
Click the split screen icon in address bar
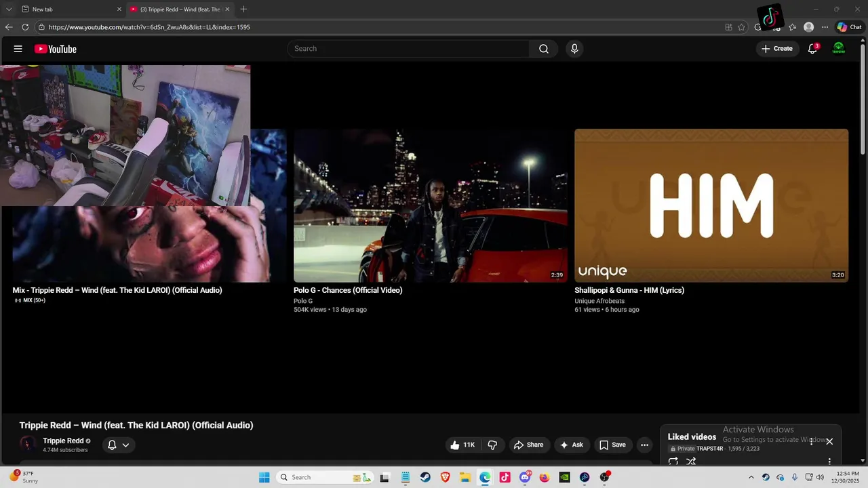click(x=728, y=27)
